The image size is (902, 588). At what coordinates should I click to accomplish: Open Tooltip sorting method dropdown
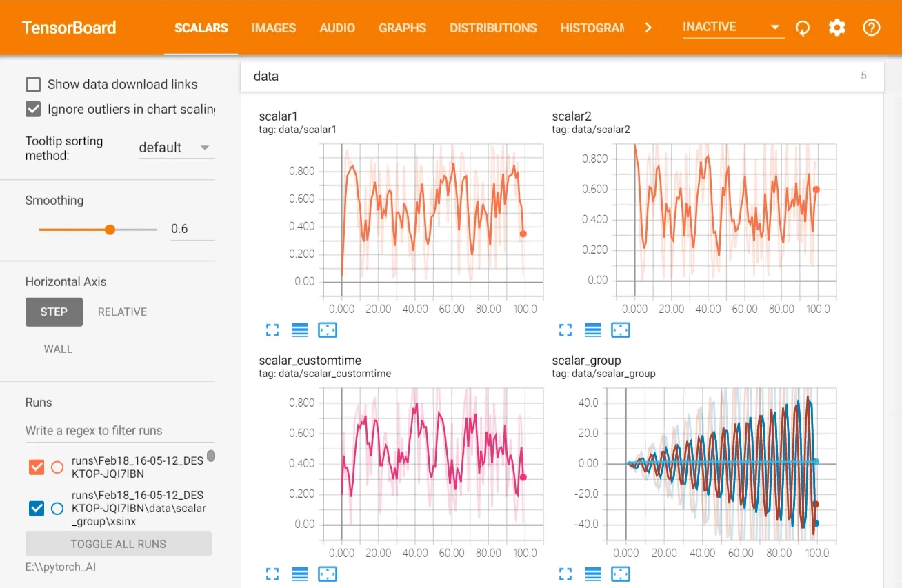(176, 148)
